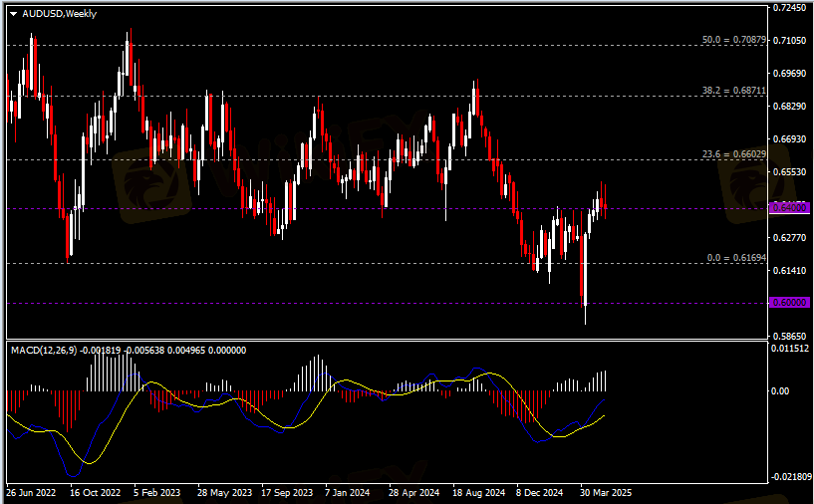Click the purple 0.60000 price tag

click(789, 303)
